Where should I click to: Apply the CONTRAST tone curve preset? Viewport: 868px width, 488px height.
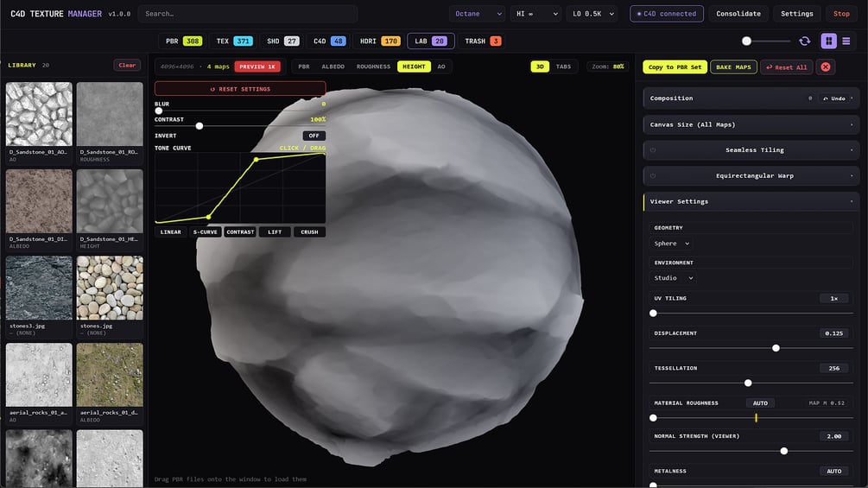point(240,231)
